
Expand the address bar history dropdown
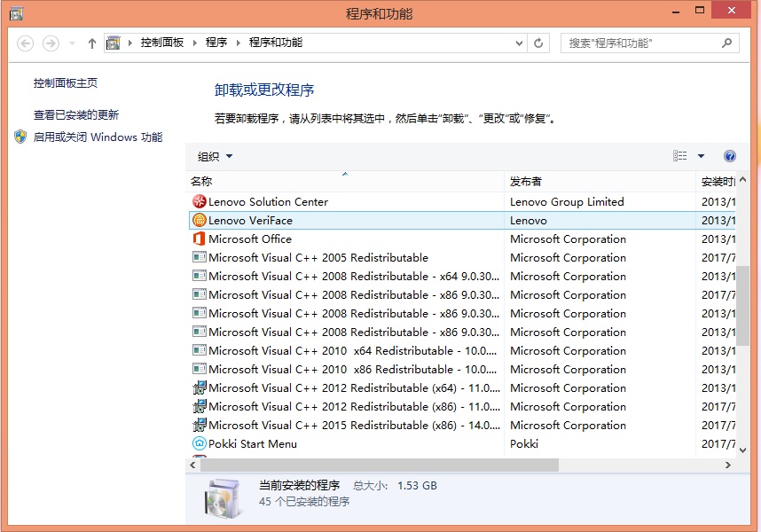coord(519,43)
